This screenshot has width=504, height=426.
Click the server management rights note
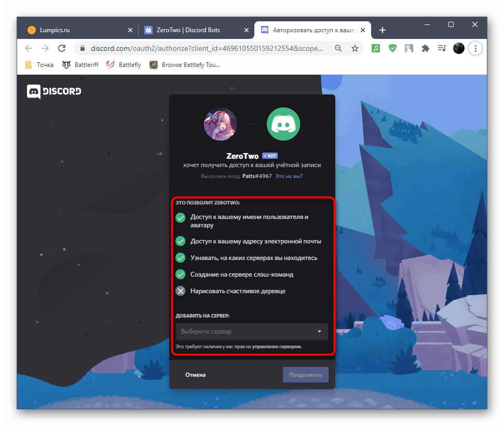238,347
